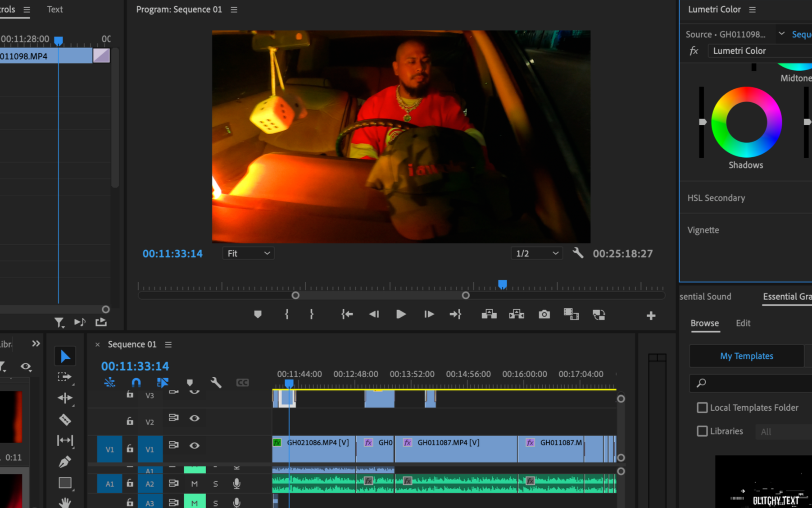This screenshot has height=508, width=812.
Task: Open the Fit zoom level dropdown
Action: coord(248,253)
